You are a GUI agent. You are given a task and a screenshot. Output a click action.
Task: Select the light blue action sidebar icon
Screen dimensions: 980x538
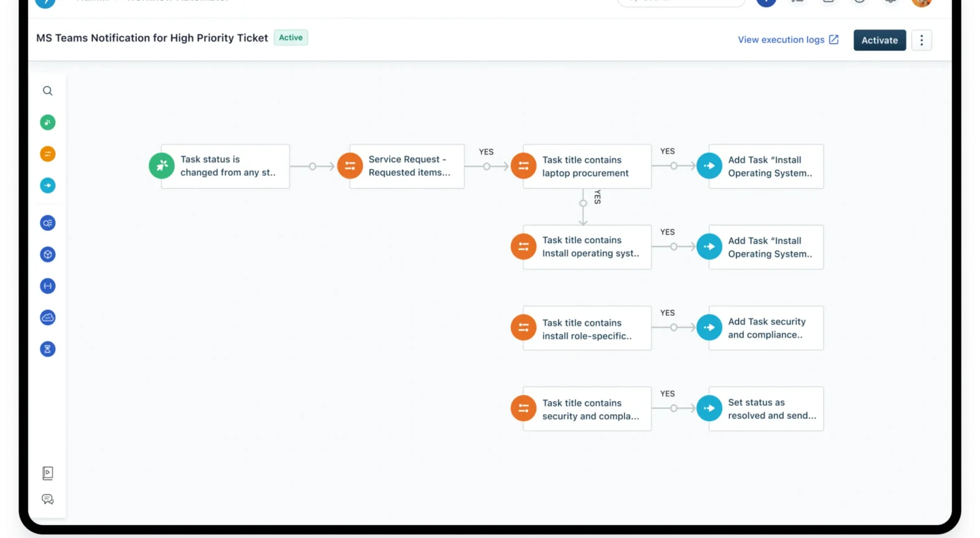point(48,186)
